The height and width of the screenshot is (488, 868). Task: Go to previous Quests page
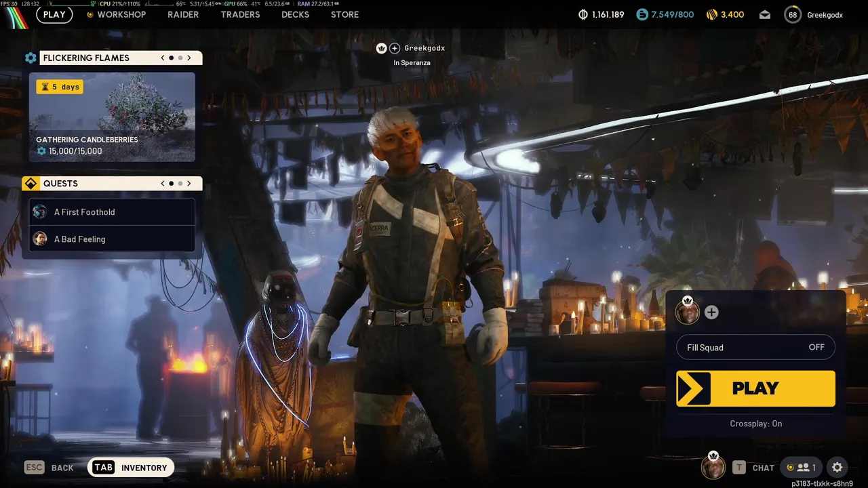coord(163,184)
